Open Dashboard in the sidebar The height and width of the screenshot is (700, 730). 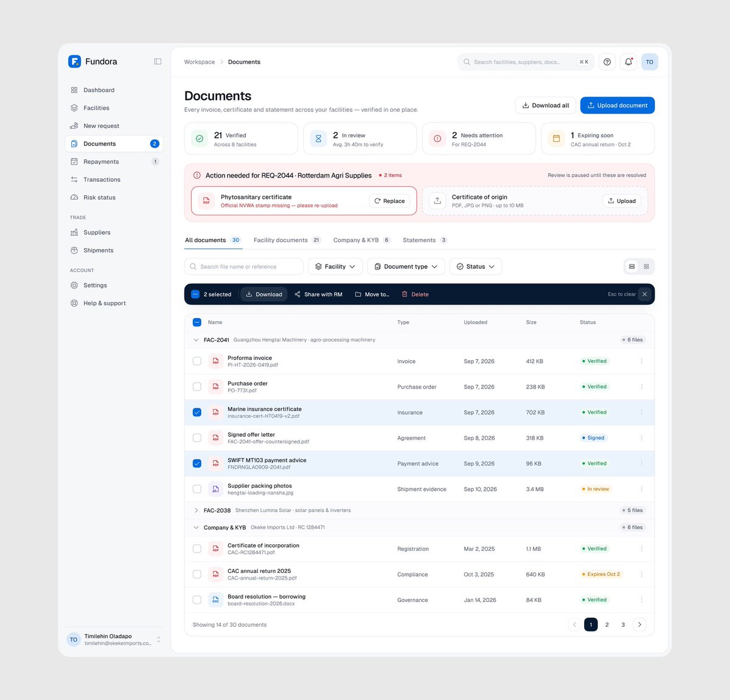[114, 90]
